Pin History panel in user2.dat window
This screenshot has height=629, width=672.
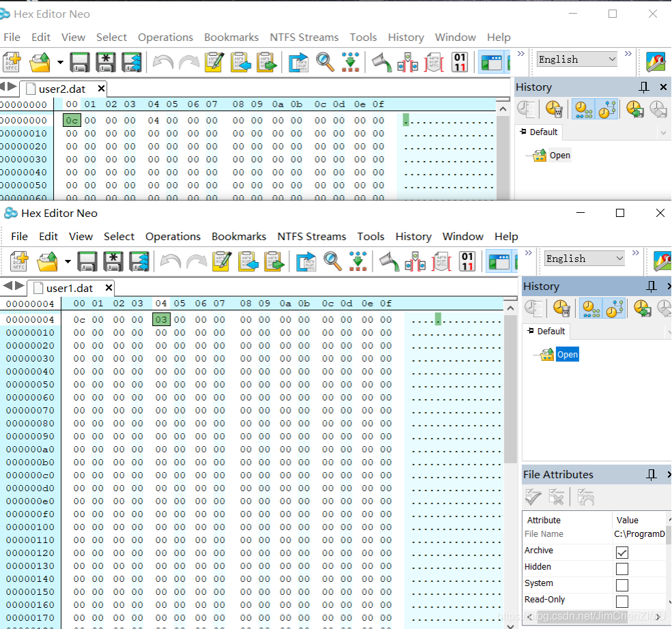pyautogui.click(x=644, y=87)
